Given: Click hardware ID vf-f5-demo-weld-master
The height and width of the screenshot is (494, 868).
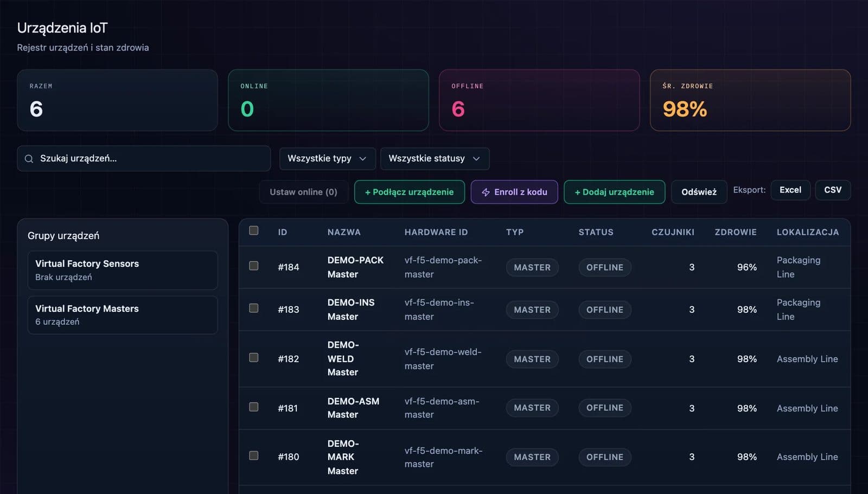Looking at the screenshot, I should 443,359.
